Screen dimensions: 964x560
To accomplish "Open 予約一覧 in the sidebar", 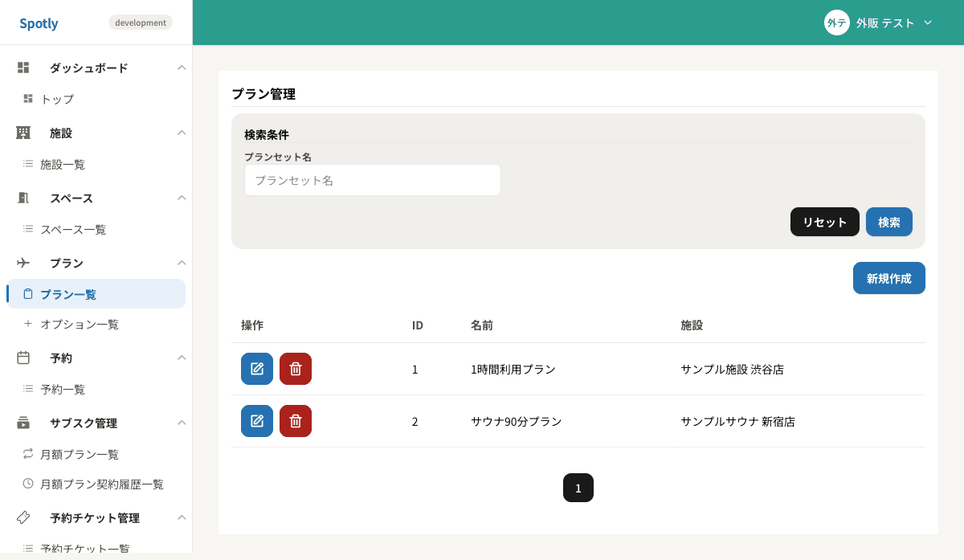I will coord(96,389).
